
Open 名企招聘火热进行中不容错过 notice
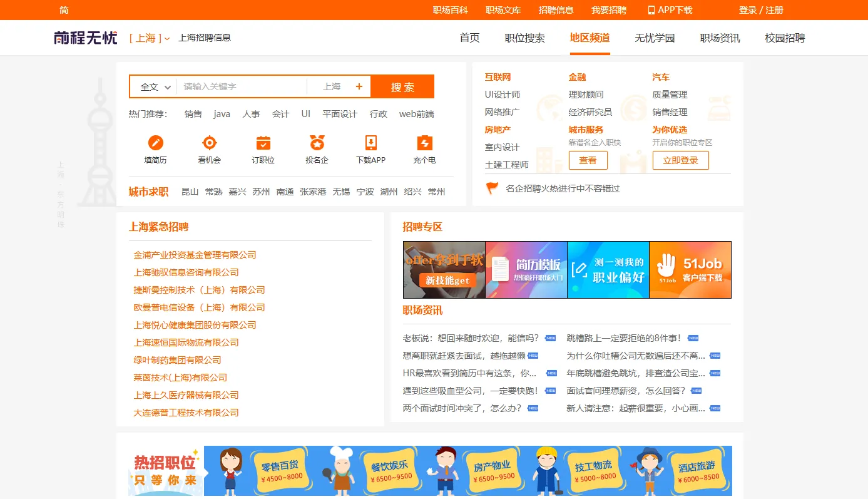pos(563,188)
